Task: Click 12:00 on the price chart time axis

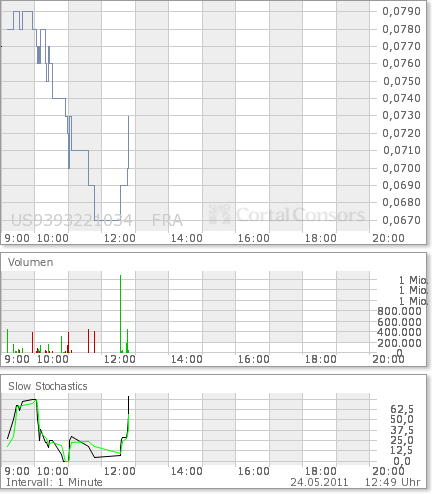Action: coord(120,238)
